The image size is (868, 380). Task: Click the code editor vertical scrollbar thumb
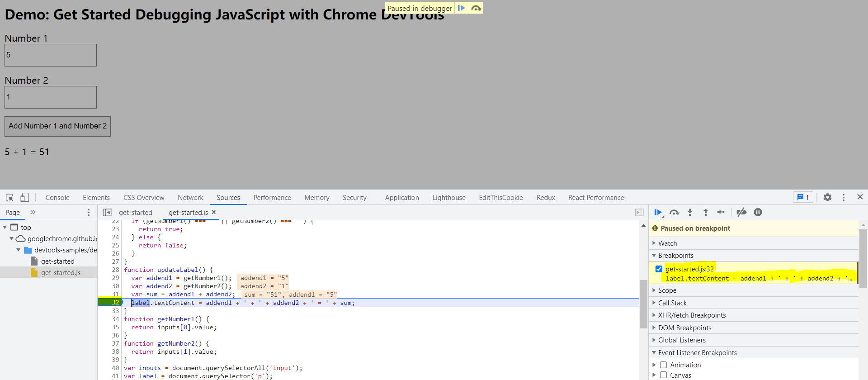[643, 304]
